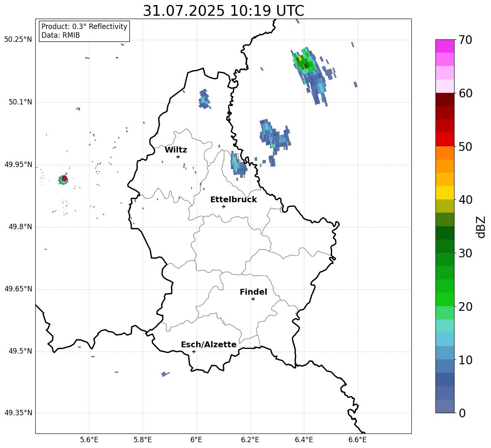Click the Wiltz city label
The height and width of the screenshot is (448, 491).
click(x=176, y=150)
